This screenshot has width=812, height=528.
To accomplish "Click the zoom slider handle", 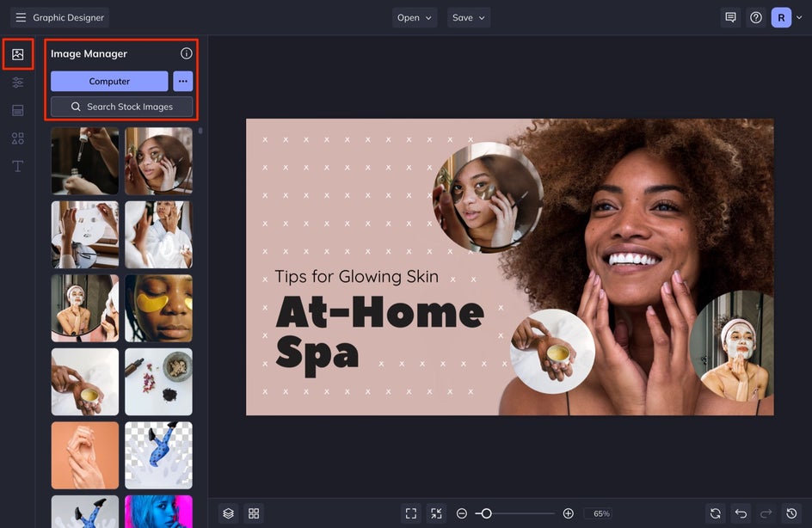I will point(486,513).
